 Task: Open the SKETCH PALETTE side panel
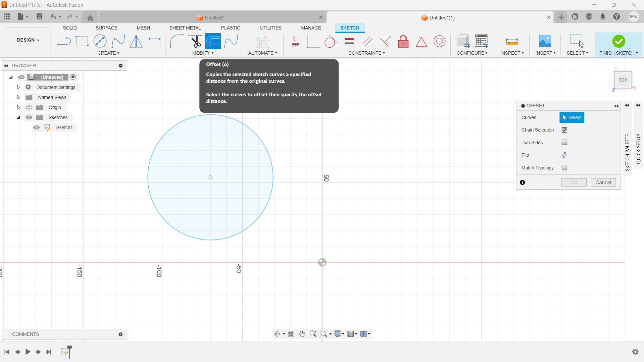click(x=627, y=153)
